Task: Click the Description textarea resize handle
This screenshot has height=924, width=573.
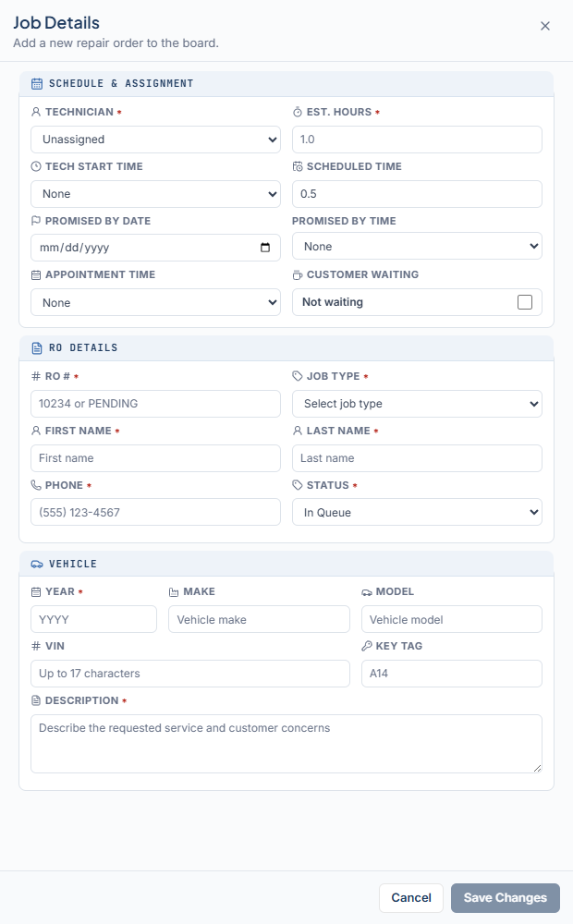Action: 537,768
